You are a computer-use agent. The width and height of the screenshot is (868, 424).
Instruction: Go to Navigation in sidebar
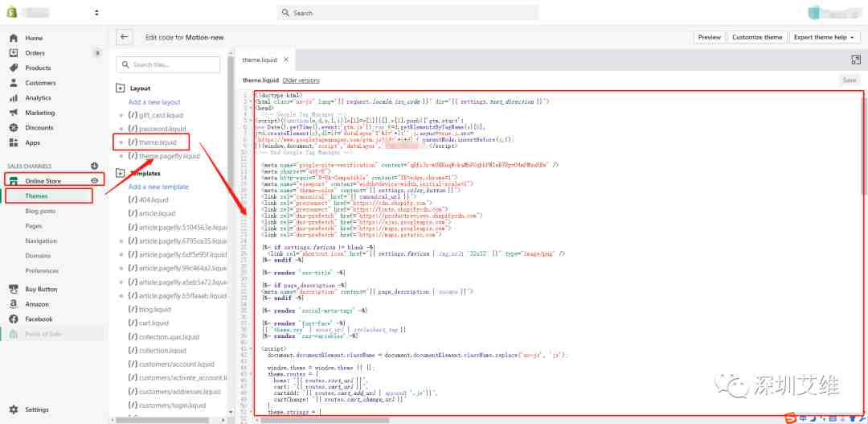click(x=41, y=241)
